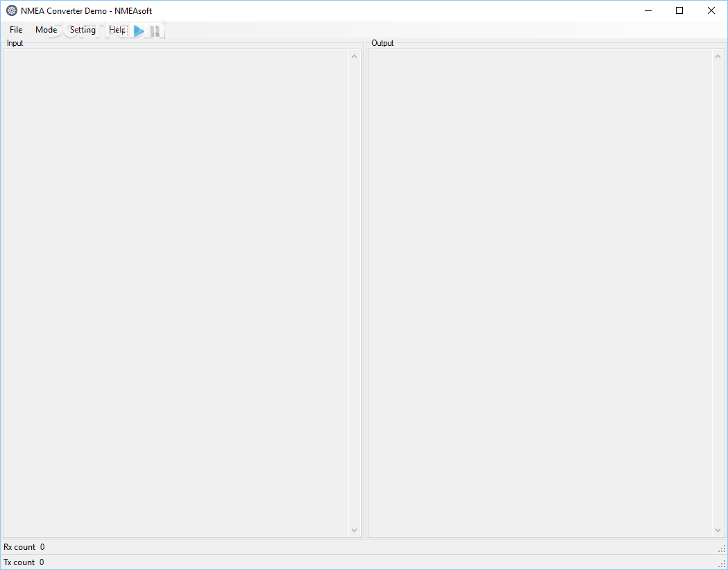This screenshot has height=570, width=728.
Task: Click the resize grip on Tx count bar
Action: 722,564
